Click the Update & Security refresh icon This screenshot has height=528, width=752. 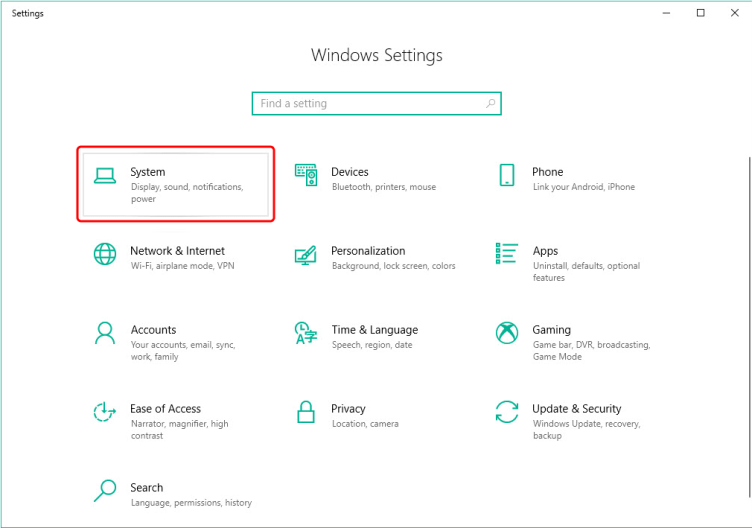(x=506, y=412)
